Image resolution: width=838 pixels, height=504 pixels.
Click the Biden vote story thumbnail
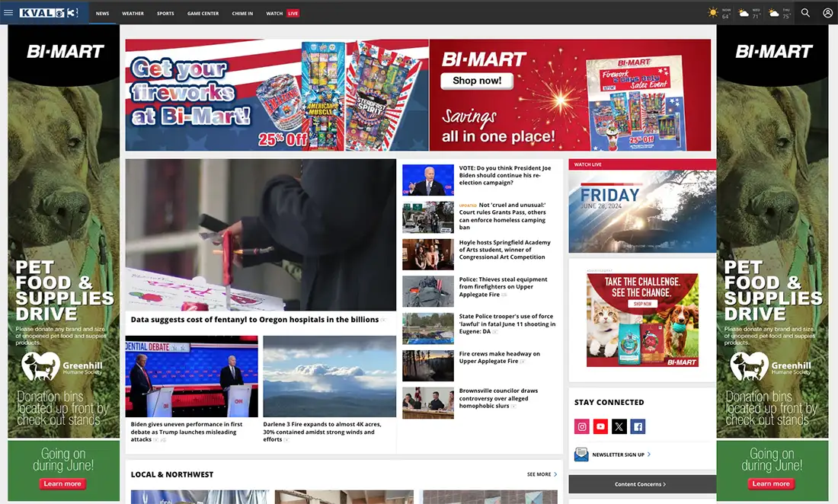pos(428,180)
